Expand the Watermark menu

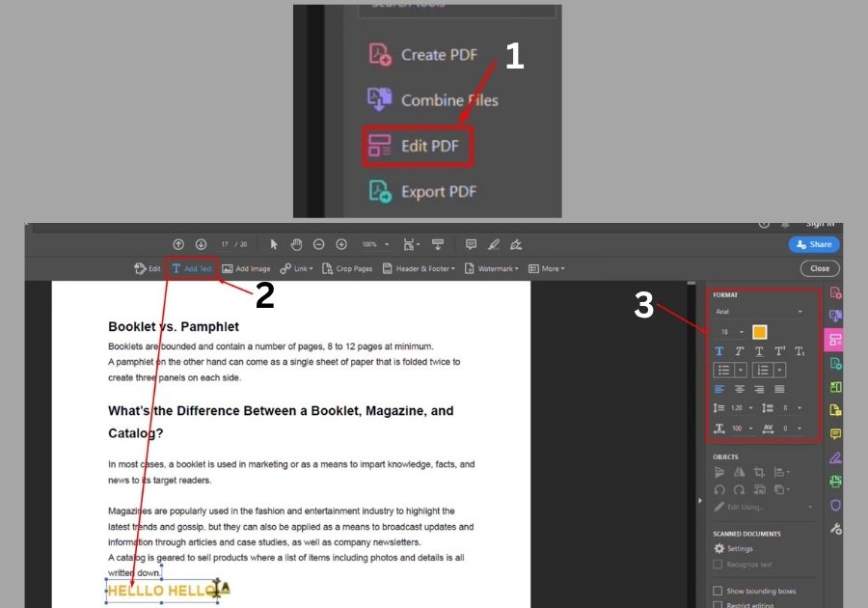[x=492, y=268]
